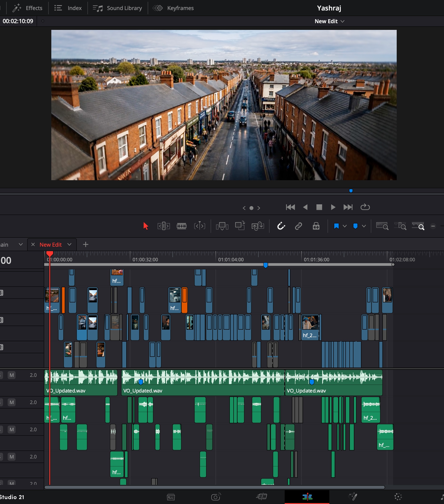The image size is (444, 504).
Task: Click the Overwrite Clip toolbar icon
Action: click(x=240, y=226)
